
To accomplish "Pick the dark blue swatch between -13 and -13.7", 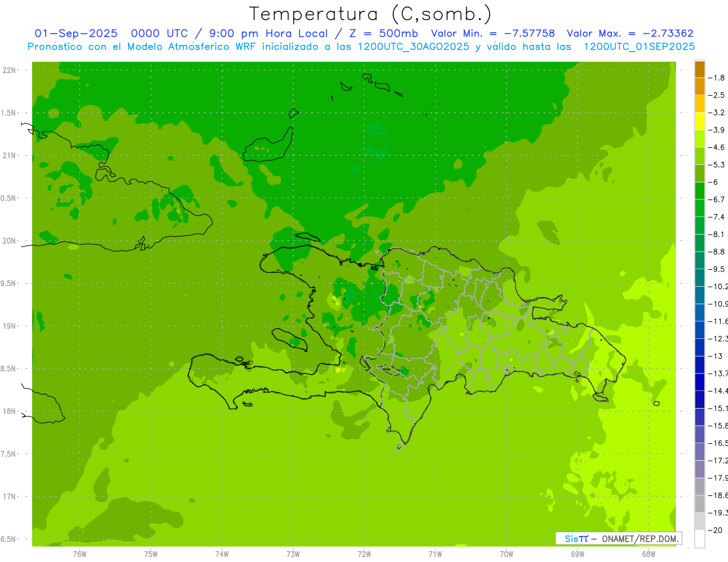I will tap(699, 364).
